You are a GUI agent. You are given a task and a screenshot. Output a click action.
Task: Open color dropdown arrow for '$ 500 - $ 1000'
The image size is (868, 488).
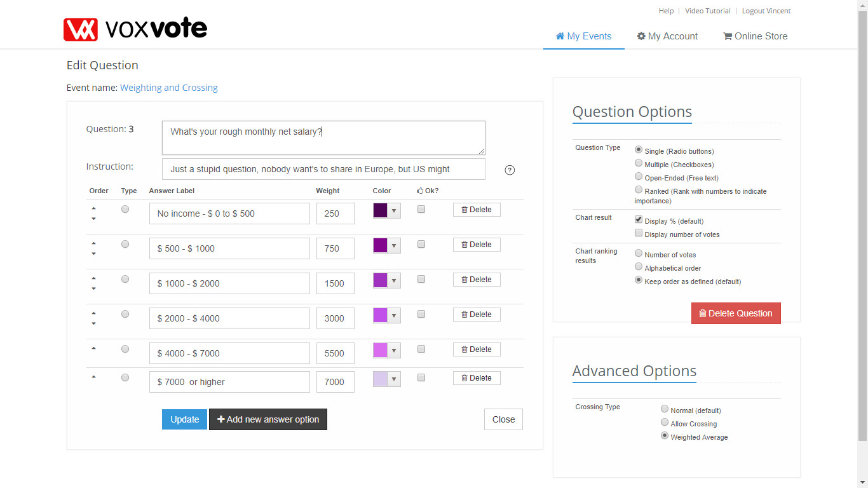[x=394, y=246]
